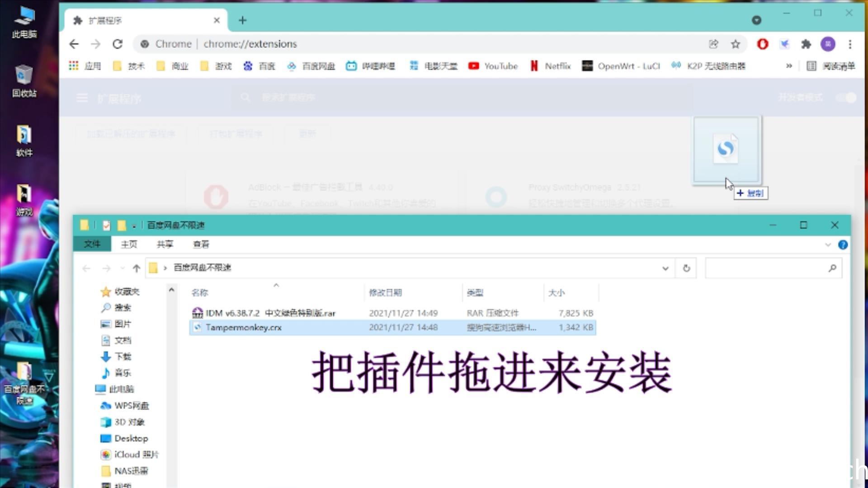Open the 共享 ribbon tab in Explorer
This screenshot has width=868, height=488.
[x=165, y=244]
